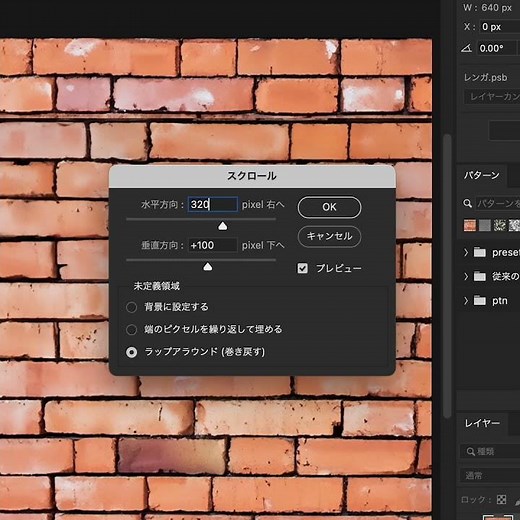
Task: Click the pattern search field
Action: 497,203
